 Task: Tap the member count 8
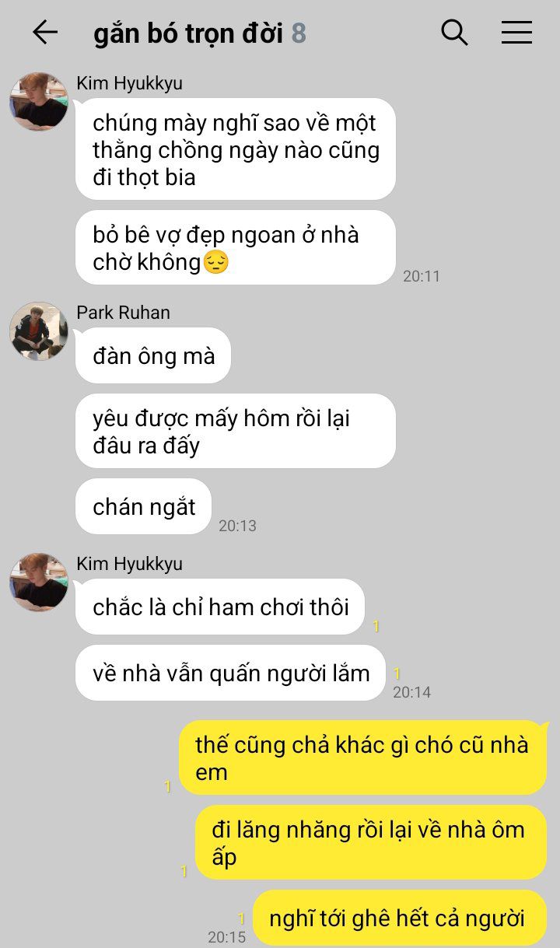pos(299,33)
